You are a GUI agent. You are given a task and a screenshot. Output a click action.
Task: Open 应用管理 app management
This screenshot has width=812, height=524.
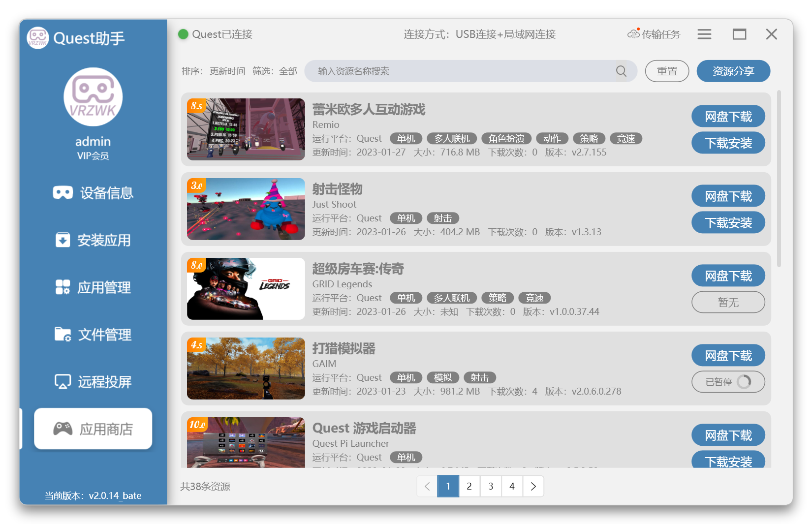point(93,287)
